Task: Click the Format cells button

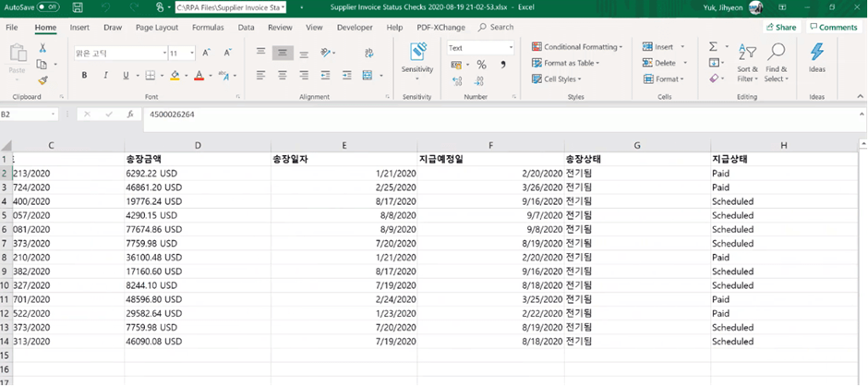Action: click(x=664, y=79)
